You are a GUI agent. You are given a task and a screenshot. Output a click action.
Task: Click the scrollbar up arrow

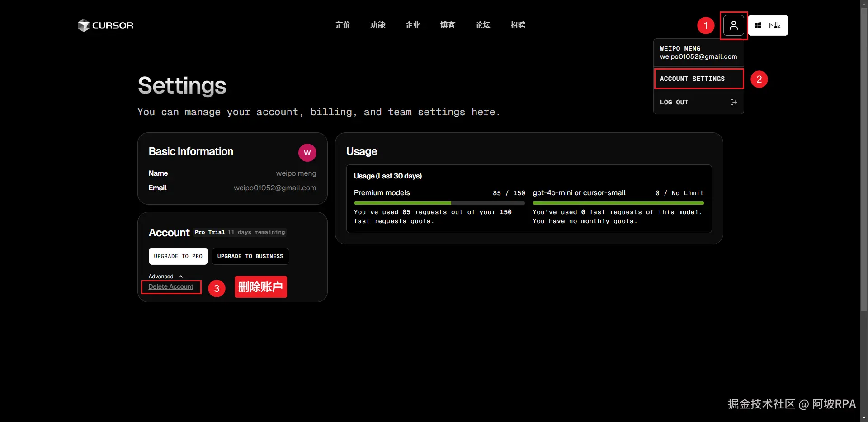pyautogui.click(x=864, y=4)
